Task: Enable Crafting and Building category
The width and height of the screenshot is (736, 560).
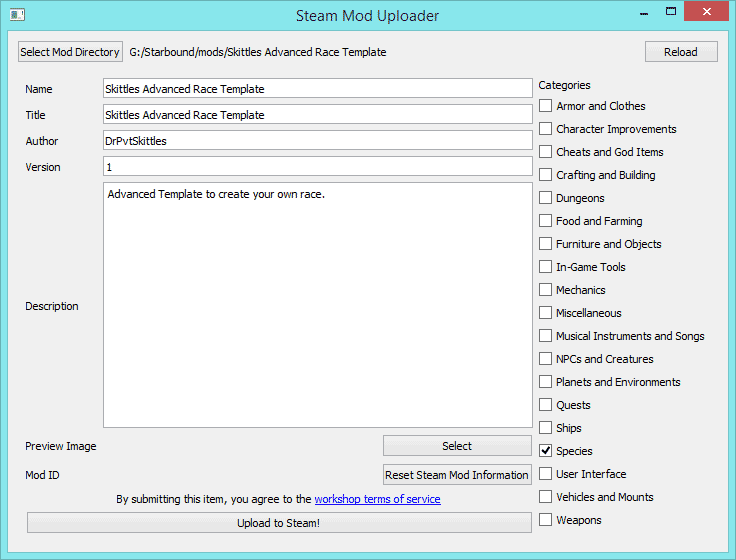Action: 545,175
